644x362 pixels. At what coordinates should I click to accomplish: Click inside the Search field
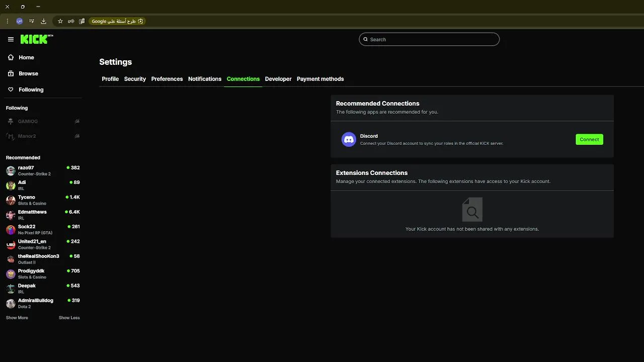pos(429,39)
